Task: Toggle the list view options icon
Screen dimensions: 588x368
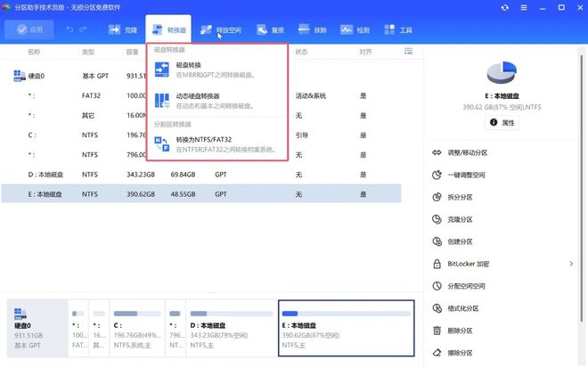Action: (408, 51)
